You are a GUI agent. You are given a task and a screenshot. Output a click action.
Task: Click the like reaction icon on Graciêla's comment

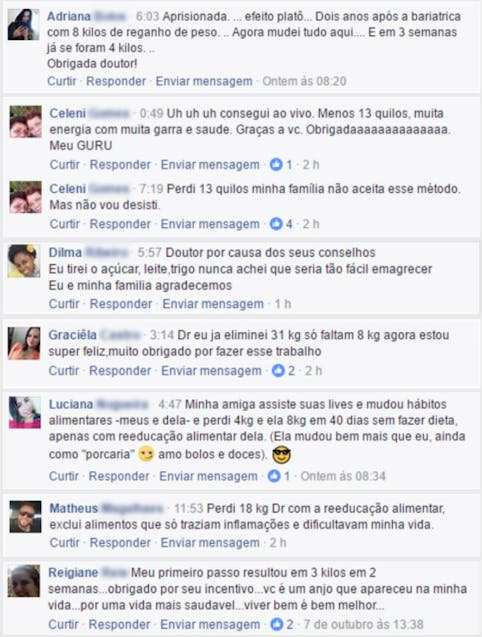tap(278, 370)
